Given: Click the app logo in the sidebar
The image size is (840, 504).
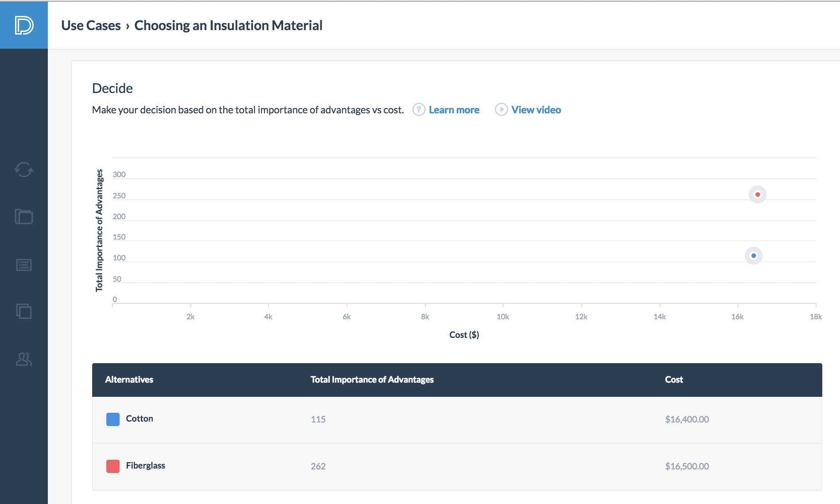Looking at the screenshot, I should pyautogui.click(x=24, y=25).
